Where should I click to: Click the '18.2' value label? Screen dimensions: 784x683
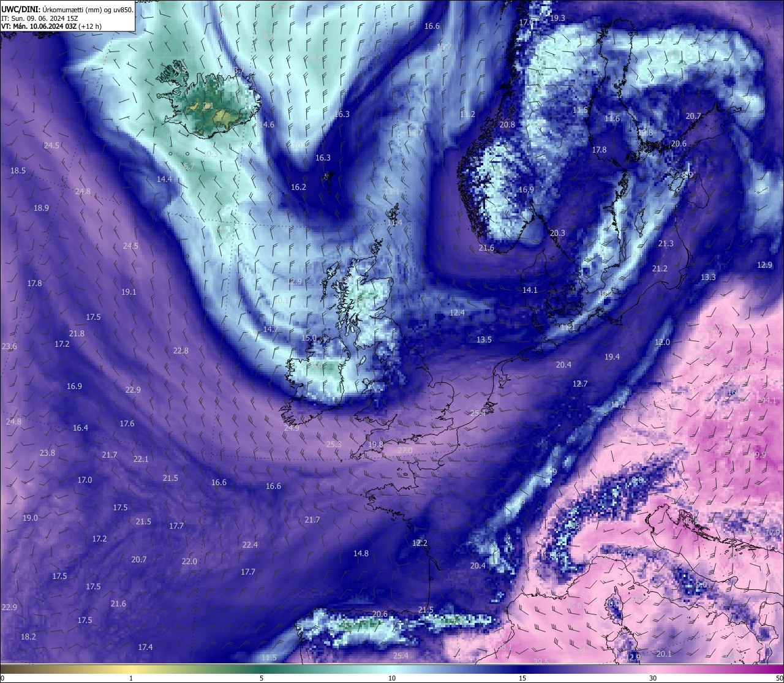[x=28, y=636]
